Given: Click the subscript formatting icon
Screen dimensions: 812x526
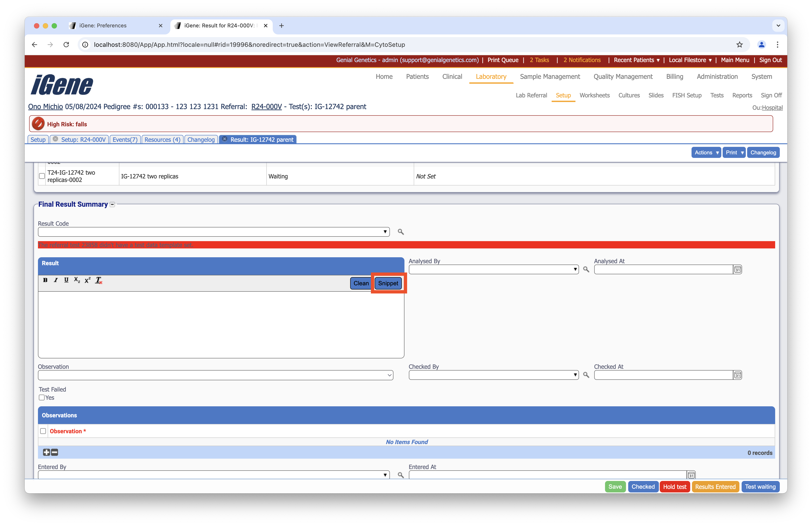Looking at the screenshot, I should 77,280.
